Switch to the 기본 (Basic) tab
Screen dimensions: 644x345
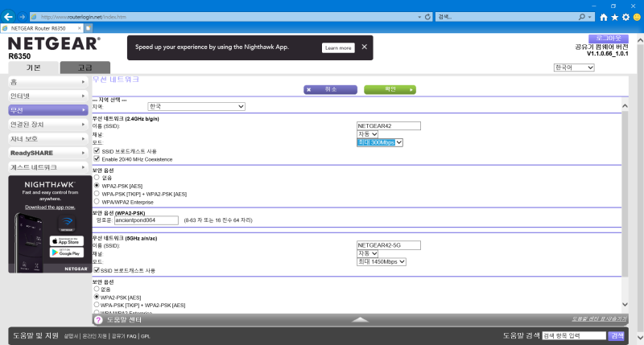coord(33,68)
